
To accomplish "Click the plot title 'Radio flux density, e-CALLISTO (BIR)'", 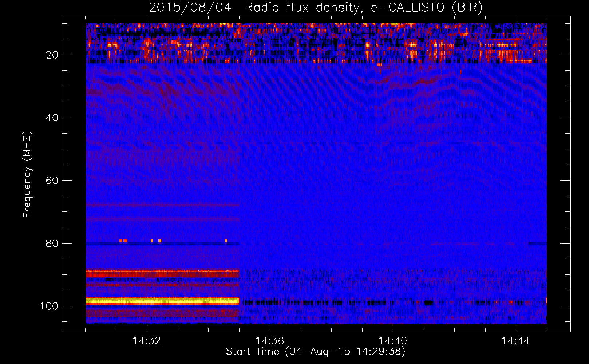I will pyautogui.click(x=364, y=8).
